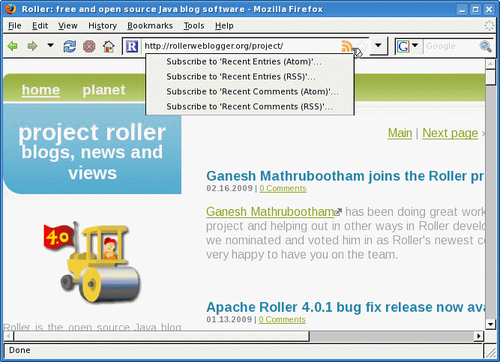Go to Next page link

pyautogui.click(x=450, y=133)
